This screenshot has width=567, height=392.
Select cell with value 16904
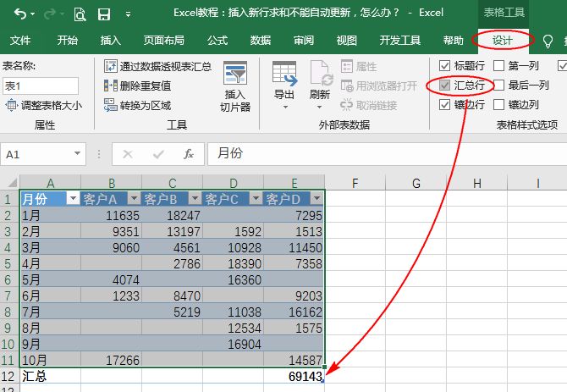tap(234, 344)
